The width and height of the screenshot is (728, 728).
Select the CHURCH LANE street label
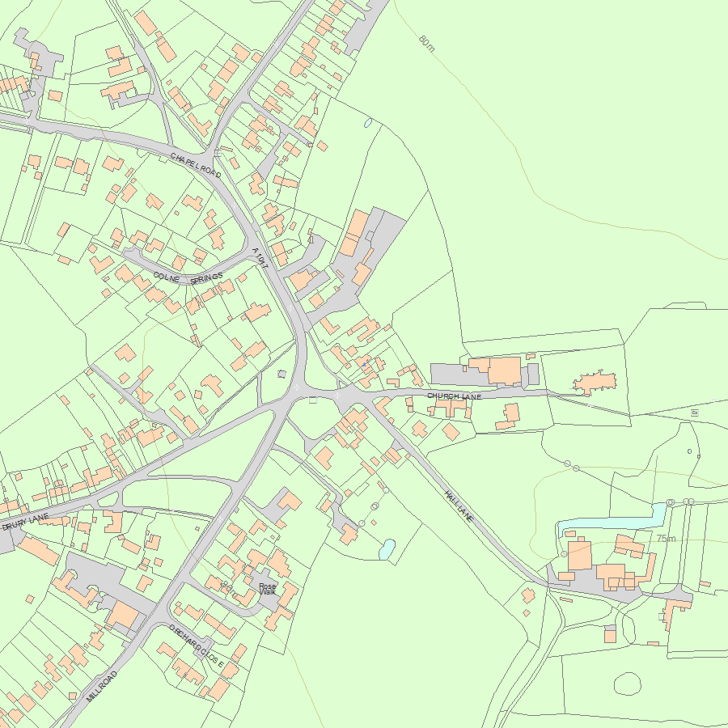pos(454,396)
